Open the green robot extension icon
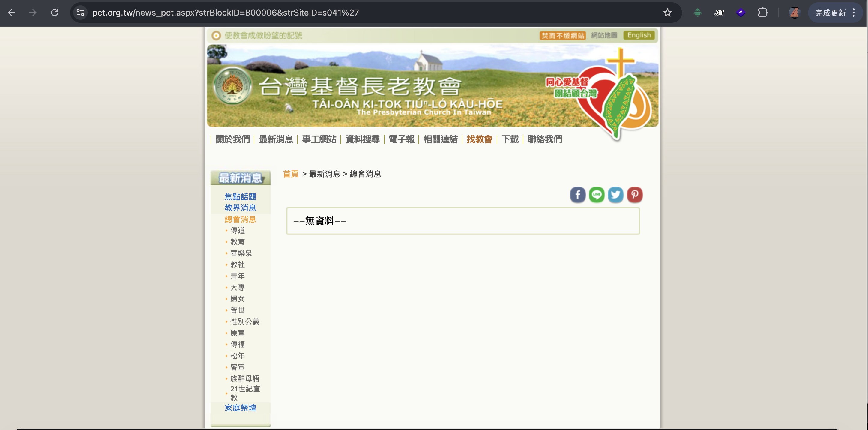 [x=698, y=13]
